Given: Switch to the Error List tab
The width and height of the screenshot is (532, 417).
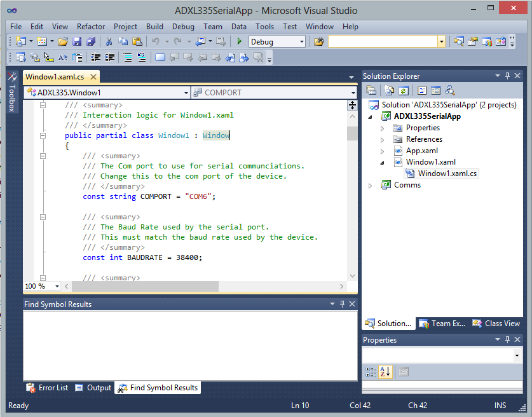Looking at the screenshot, I should click(x=48, y=388).
